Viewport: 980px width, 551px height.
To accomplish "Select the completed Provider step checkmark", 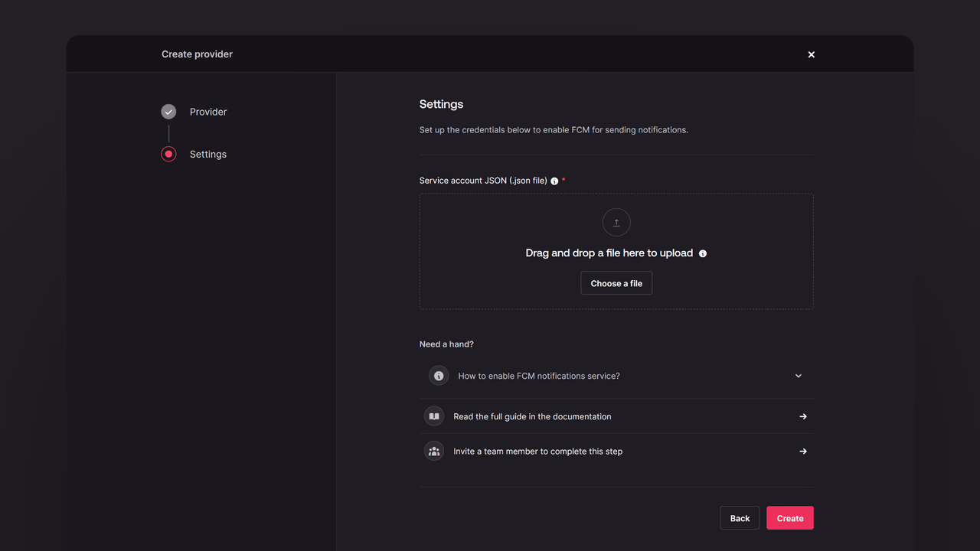I will [168, 112].
